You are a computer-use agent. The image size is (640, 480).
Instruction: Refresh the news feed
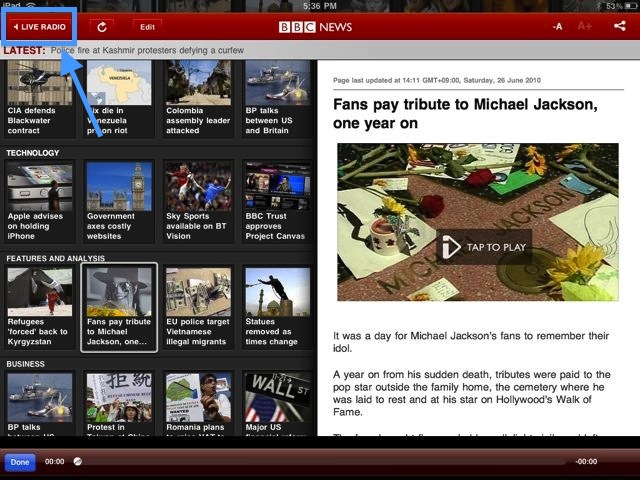(102, 27)
